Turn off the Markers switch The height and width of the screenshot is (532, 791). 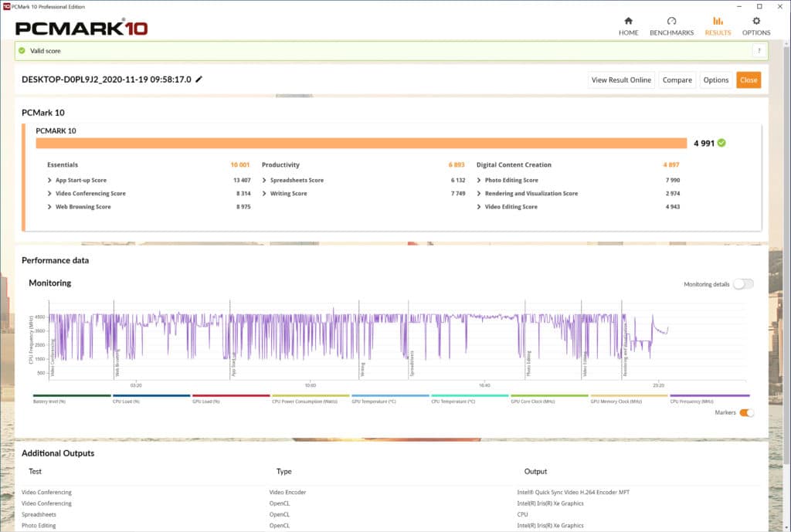click(x=747, y=412)
